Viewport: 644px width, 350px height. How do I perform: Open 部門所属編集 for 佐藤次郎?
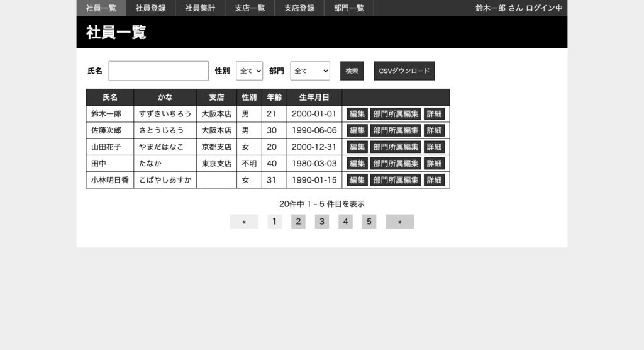(396, 130)
